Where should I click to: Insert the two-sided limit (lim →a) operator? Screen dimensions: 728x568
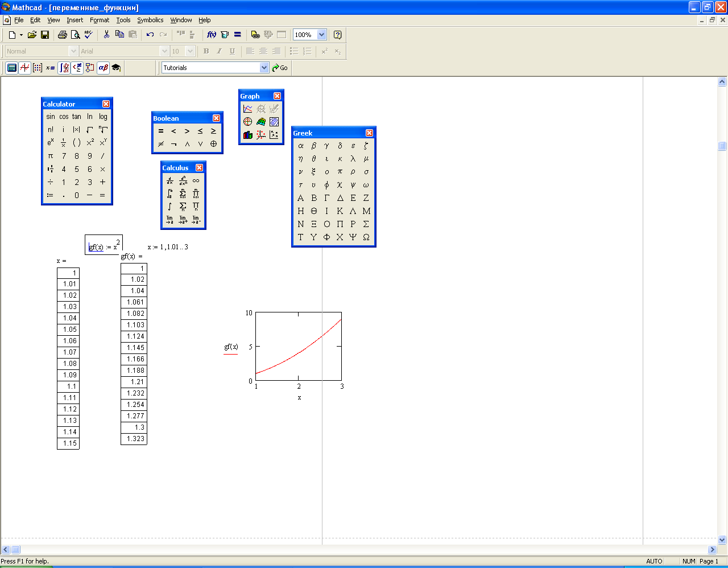(169, 220)
